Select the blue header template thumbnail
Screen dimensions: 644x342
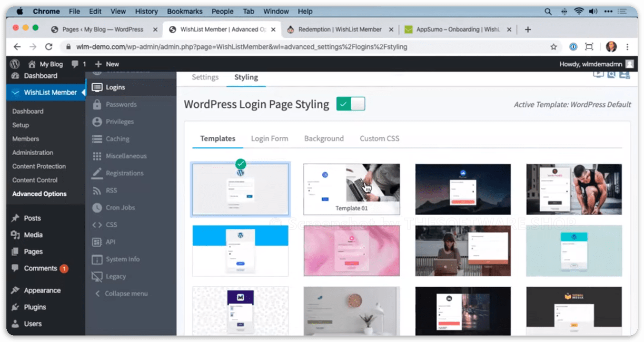(x=240, y=250)
